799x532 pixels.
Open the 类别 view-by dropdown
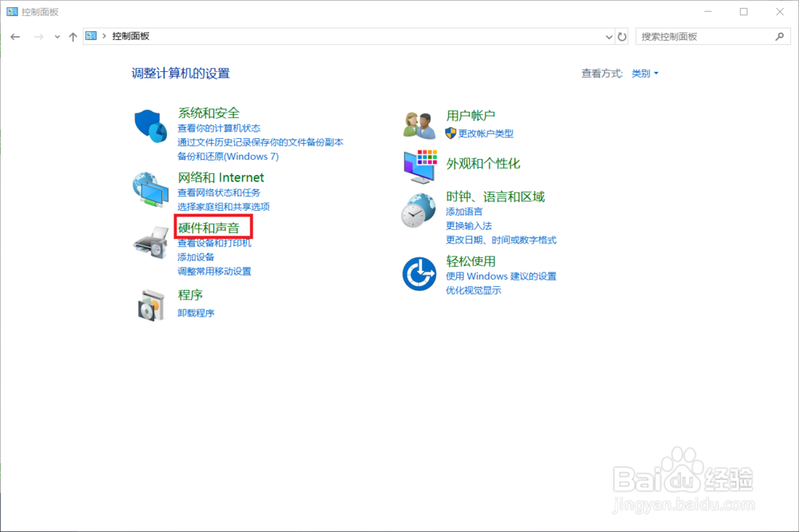pos(645,73)
